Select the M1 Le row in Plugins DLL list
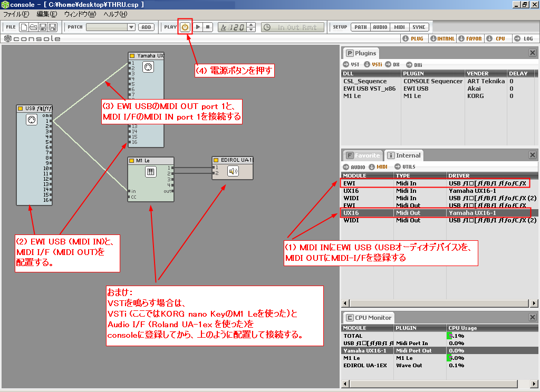This screenshot has width=540, height=392. pyautogui.click(x=439, y=96)
